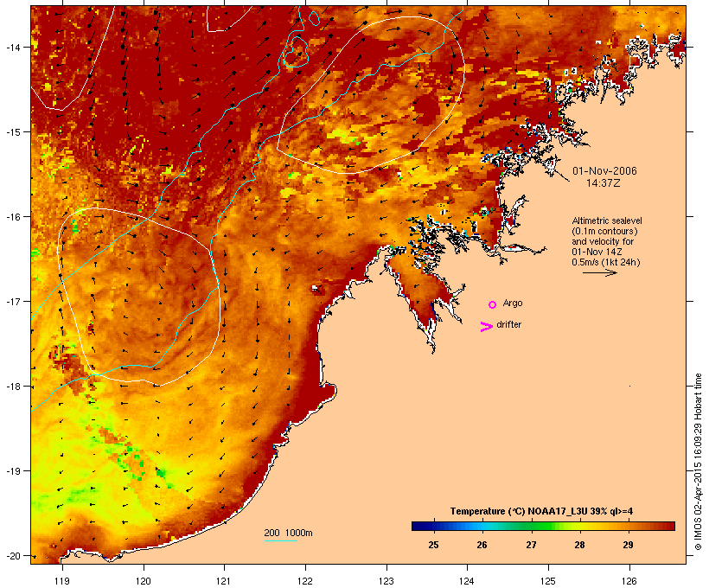Screen dimensions: 709x588
Task: Click longitude axis label 125
Action: 548,581
